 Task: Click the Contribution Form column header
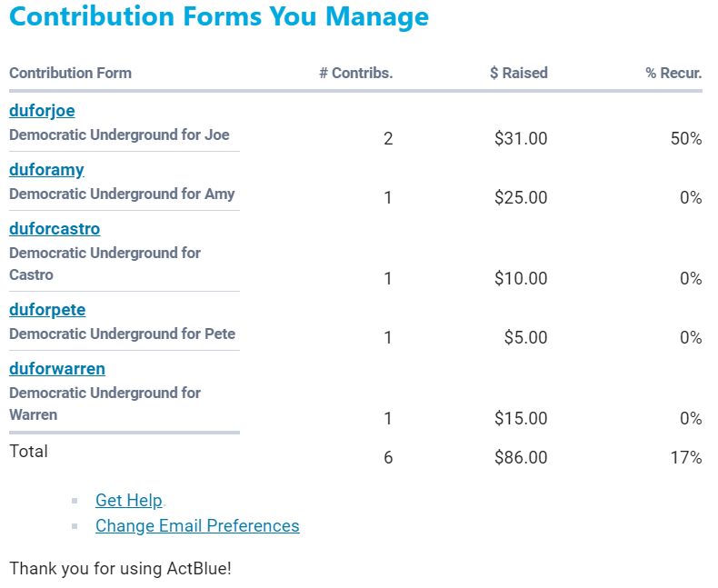[70, 74]
